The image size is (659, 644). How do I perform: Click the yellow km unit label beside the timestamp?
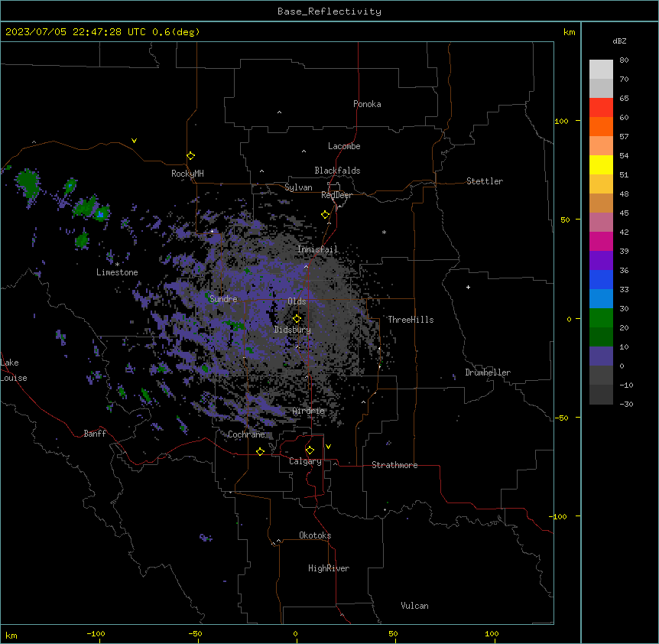click(x=570, y=32)
